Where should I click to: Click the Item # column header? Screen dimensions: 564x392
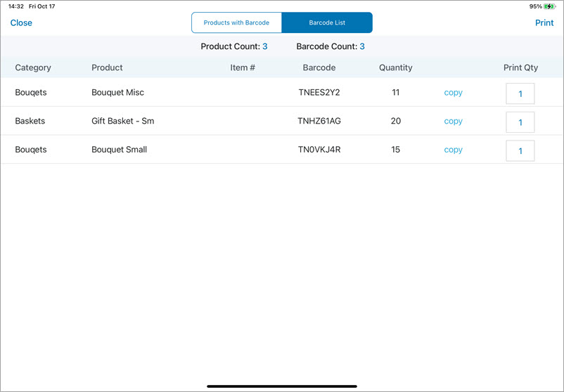coord(243,67)
